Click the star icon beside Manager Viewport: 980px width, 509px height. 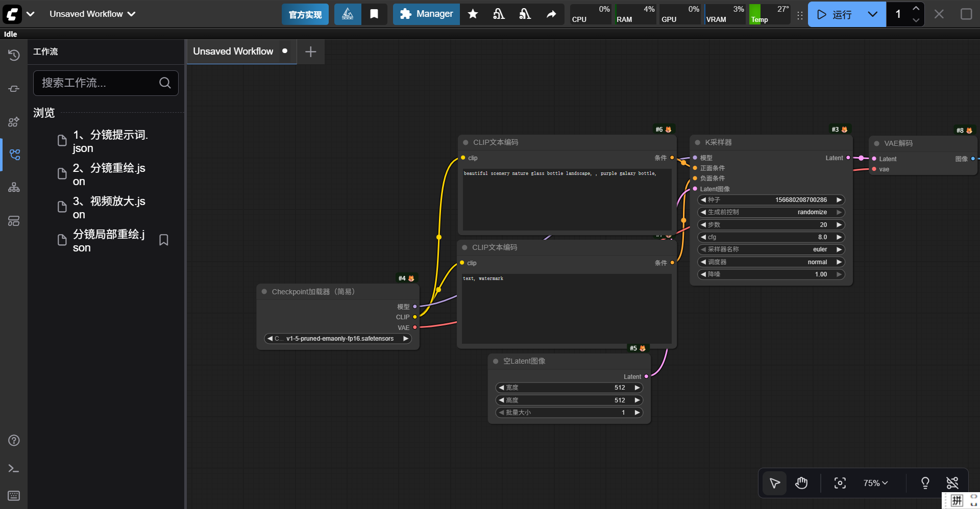473,14
